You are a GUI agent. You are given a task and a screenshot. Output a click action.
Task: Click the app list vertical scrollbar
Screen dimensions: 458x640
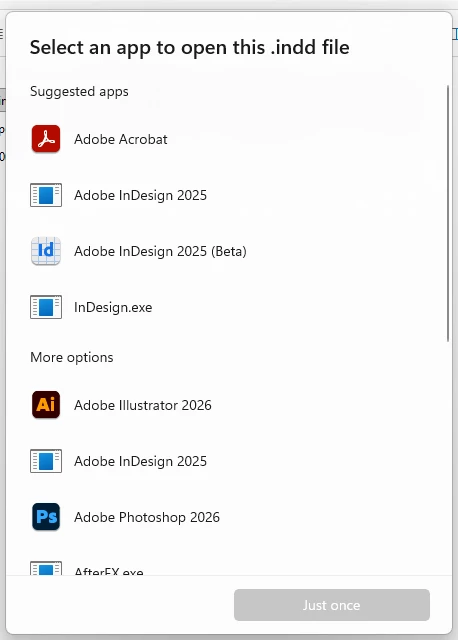pyautogui.click(x=448, y=213)
